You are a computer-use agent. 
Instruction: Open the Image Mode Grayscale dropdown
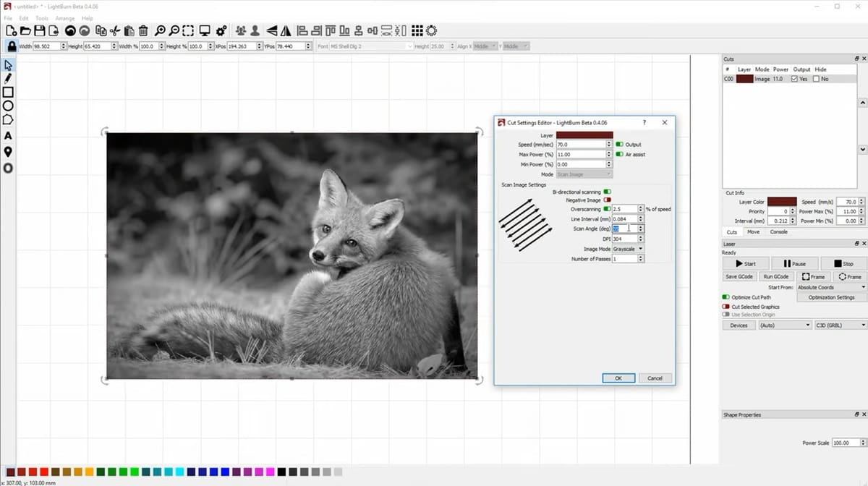point(628,249)
